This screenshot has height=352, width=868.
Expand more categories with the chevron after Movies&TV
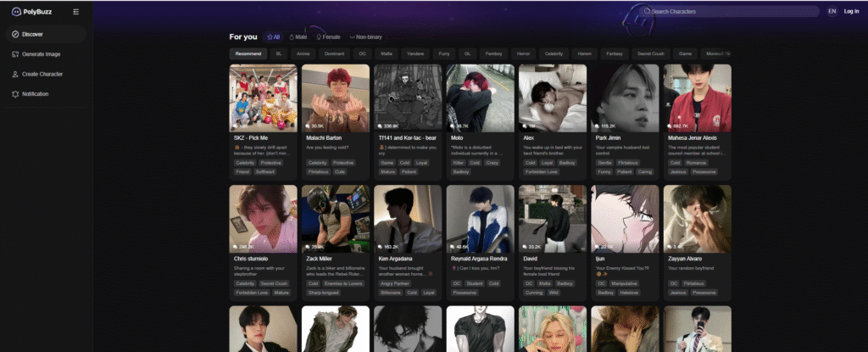(727, 53)
